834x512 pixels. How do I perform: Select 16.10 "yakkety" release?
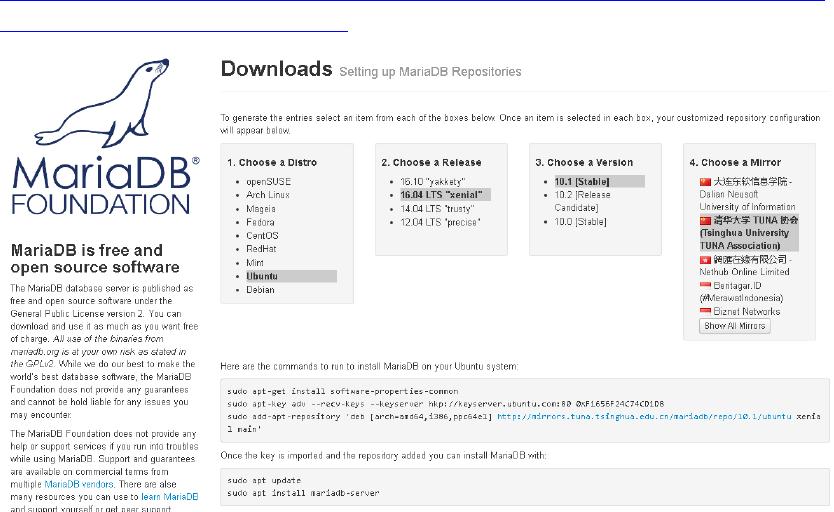432,182
